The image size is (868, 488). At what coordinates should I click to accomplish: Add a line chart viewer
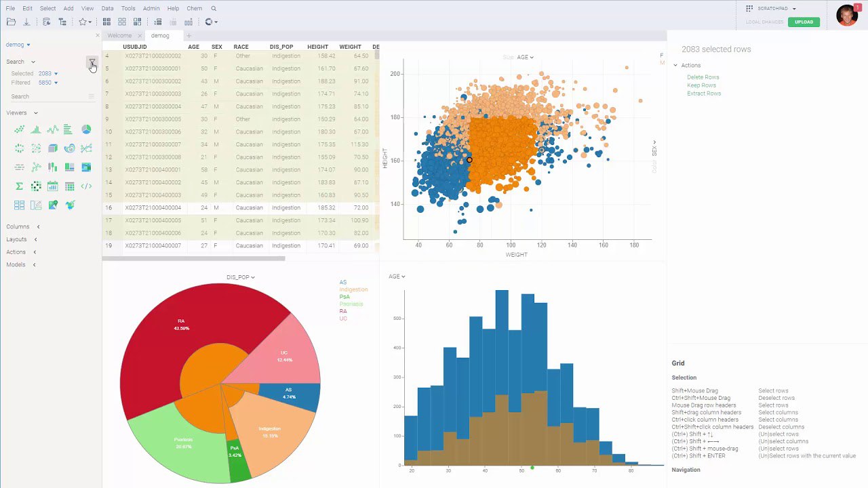[x=52, y=129]
